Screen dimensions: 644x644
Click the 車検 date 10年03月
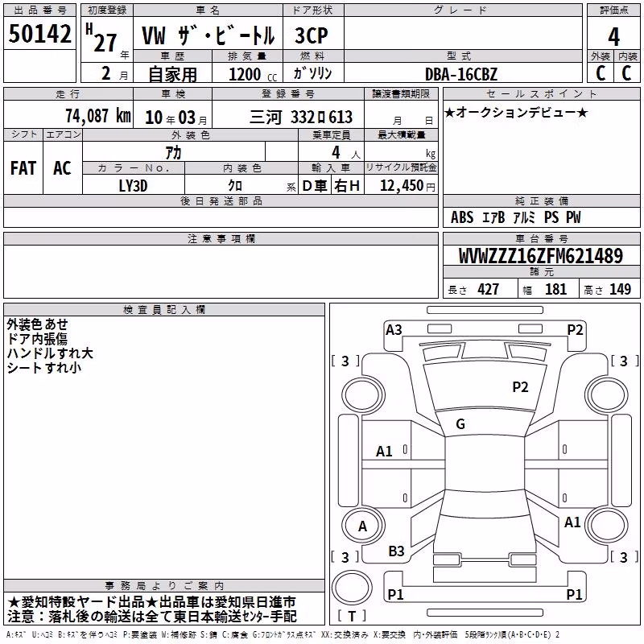[176, 118]
